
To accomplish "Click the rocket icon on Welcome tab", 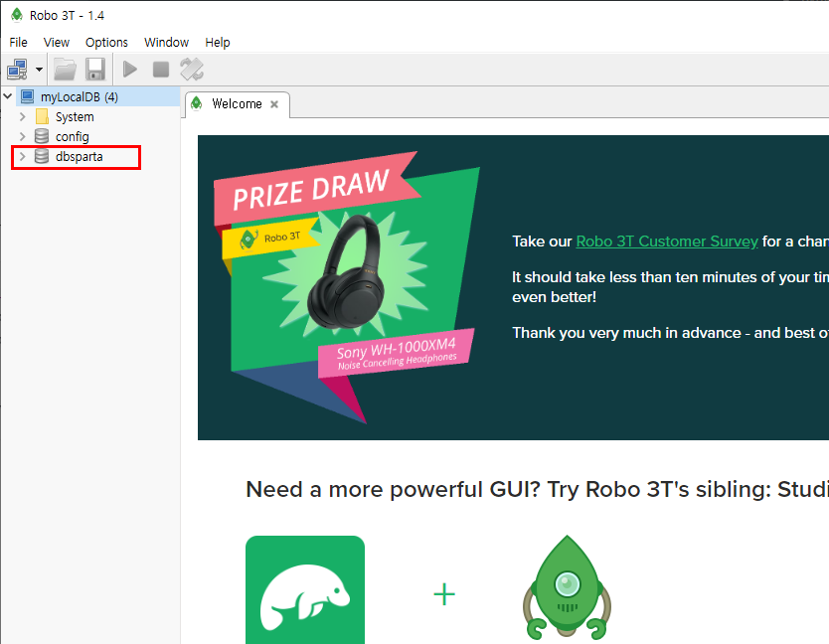I will tap(196, 103).
